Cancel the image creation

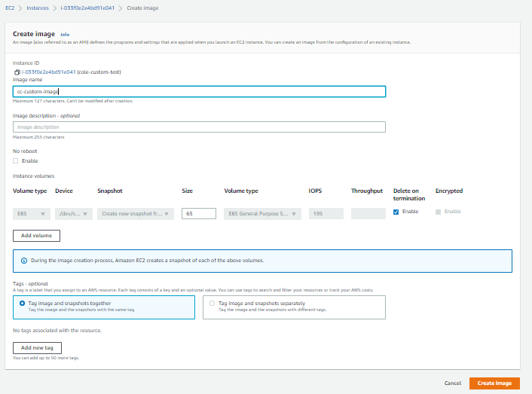(453, 383)
